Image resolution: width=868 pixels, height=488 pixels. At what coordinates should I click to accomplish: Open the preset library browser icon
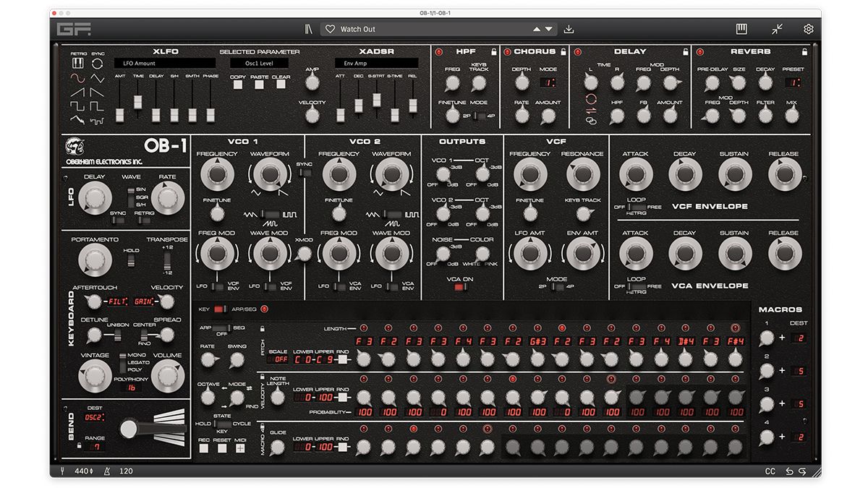point(309,29)
